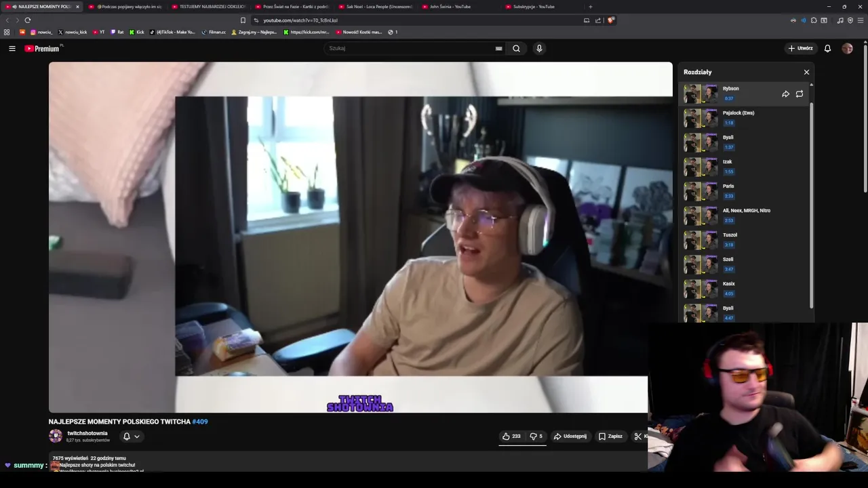Switch to 'John Świnia - YouTube' tab

click(459, 7)
